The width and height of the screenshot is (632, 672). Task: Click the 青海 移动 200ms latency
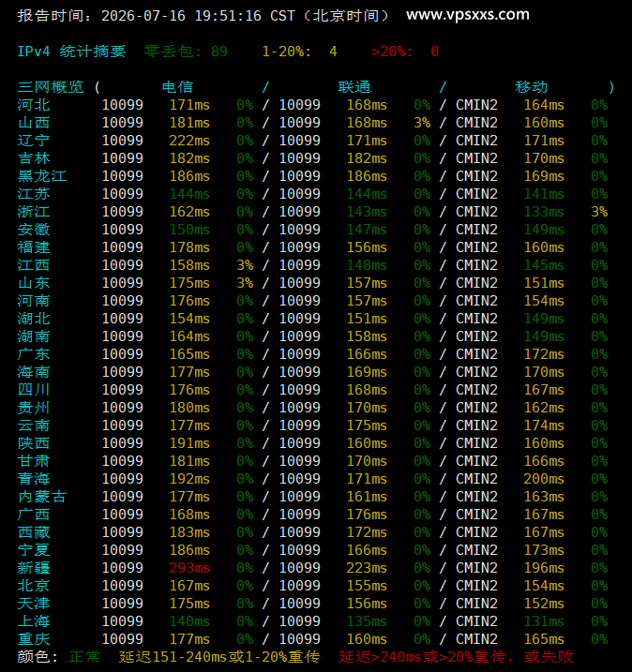[544, 479]
